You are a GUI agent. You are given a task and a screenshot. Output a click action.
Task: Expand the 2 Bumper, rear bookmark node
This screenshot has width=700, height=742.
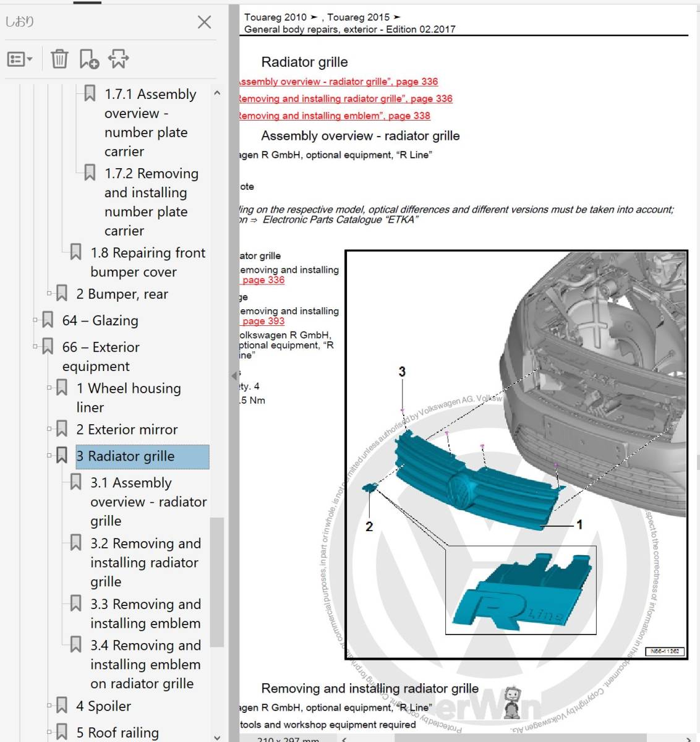coord(49,294)
